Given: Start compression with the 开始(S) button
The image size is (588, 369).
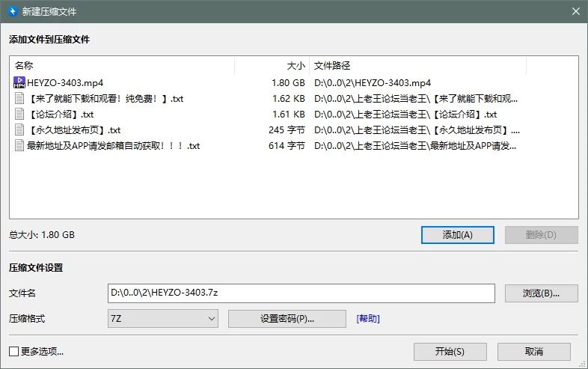Looking at the screenshot, I should (450, 352).
